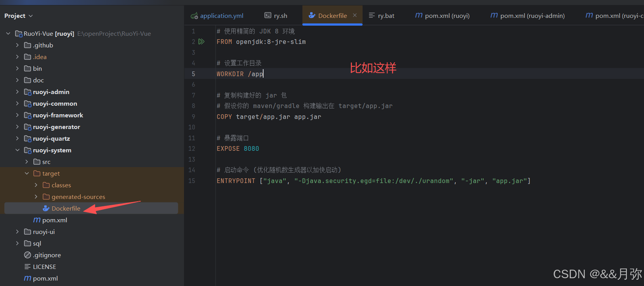Click line number 10 in gutter
Viewport: 644px width, 286px height.
tap(192, 127)
